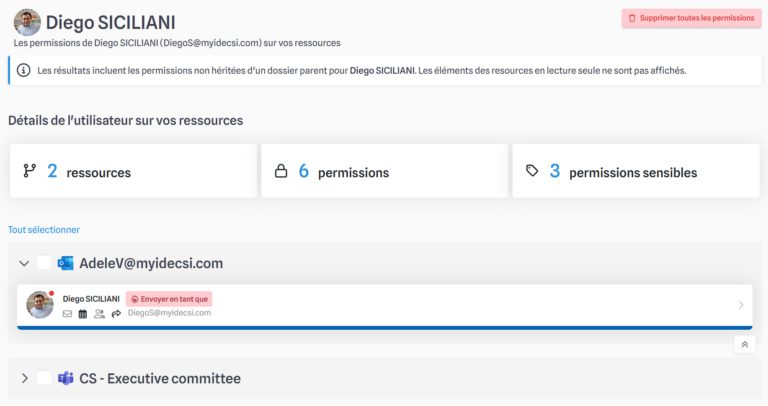This screenshot has width=768, height=406.
Task: Collapse the AdeleV@myidecsi.com section chevron
Action: [24, 263]
